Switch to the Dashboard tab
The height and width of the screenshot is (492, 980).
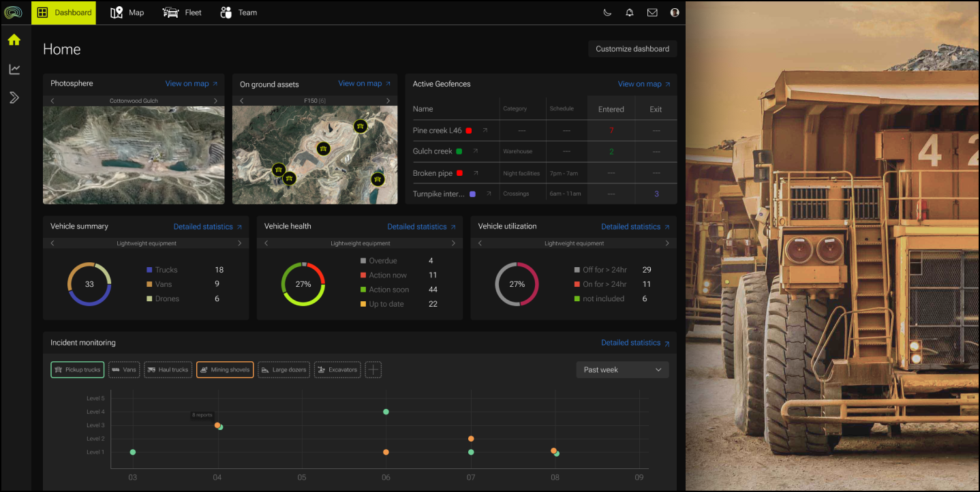pos(63,12)
